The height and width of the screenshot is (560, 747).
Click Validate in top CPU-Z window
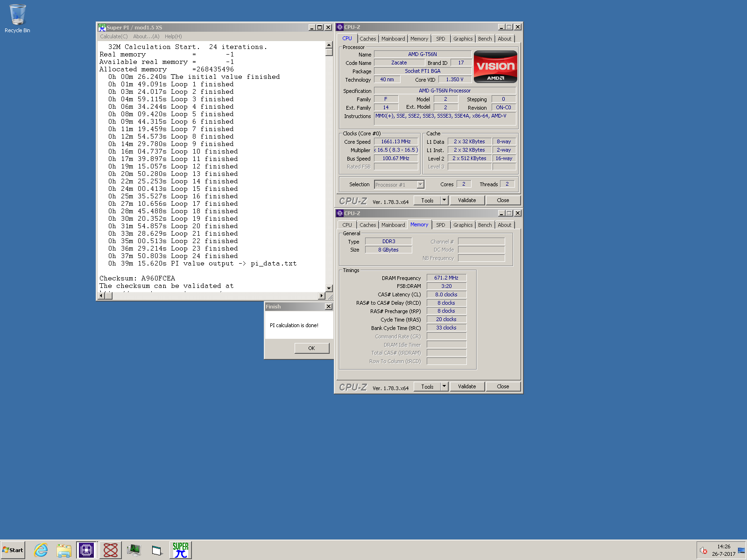pos(467,200)
